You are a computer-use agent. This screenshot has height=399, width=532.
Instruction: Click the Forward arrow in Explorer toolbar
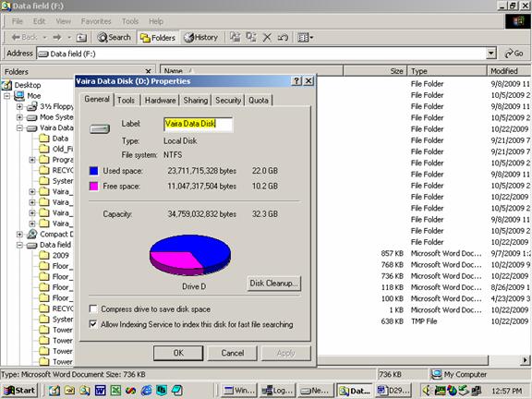57,37
